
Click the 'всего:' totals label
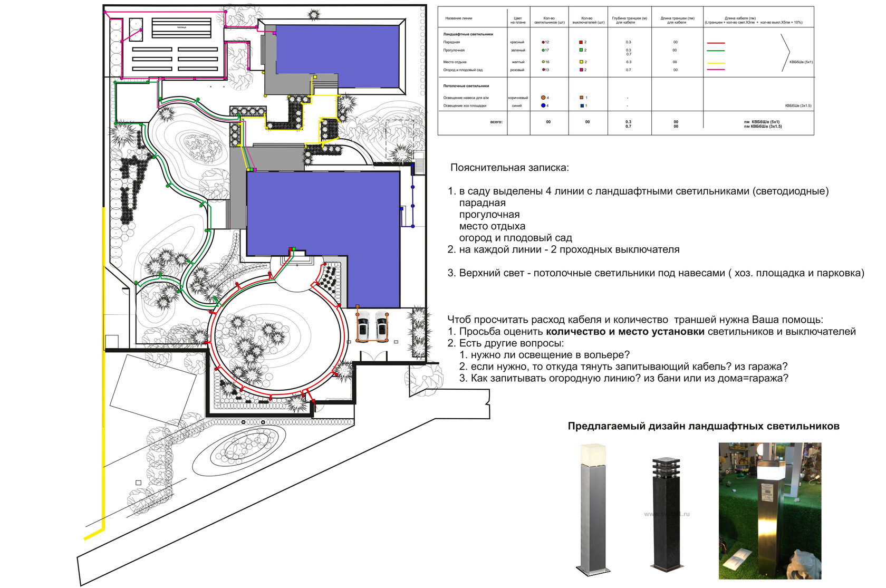tap(496, 122)
